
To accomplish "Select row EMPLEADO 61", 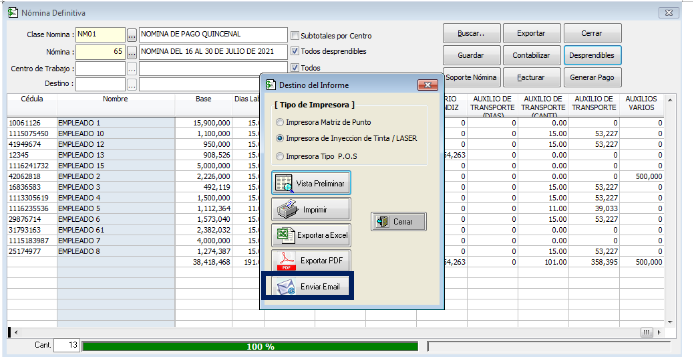I will [x=81, y=230].
